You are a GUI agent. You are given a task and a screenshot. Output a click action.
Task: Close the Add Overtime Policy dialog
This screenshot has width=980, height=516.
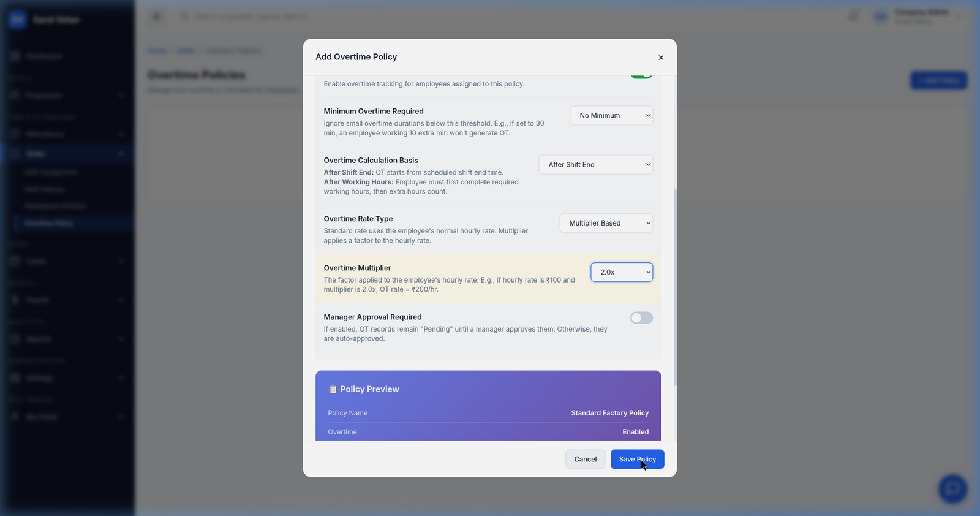click(661, 58)
